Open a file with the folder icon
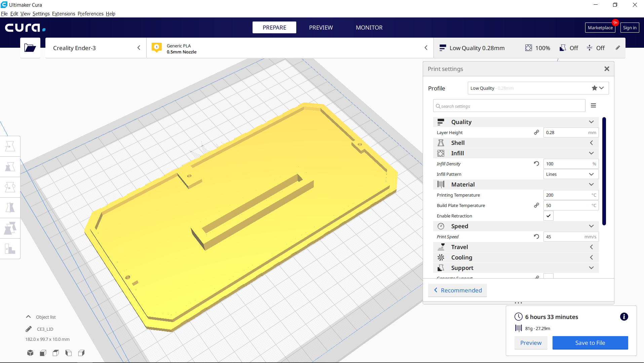The image size is (644, 363). 30,48
